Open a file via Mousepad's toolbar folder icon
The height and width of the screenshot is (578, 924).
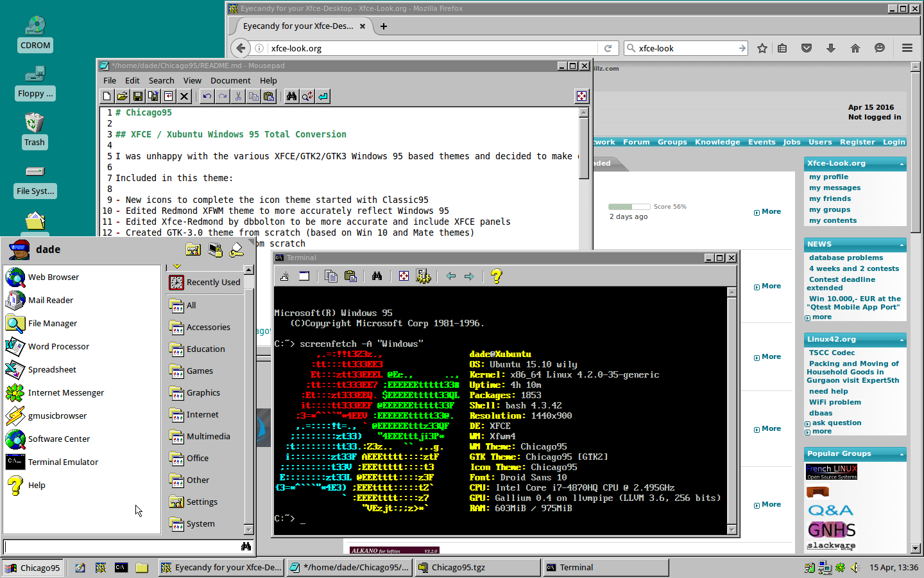click(x=122, y=96)
